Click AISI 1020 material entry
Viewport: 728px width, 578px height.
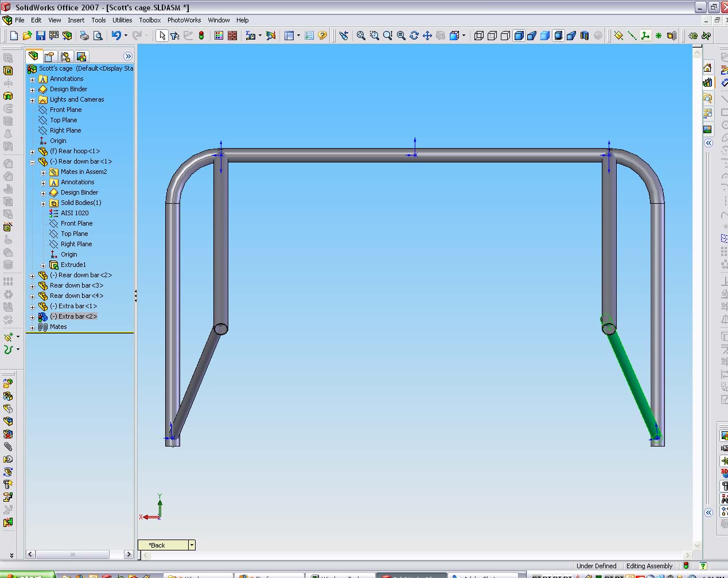pyautogui.click(x=75, y=213)
